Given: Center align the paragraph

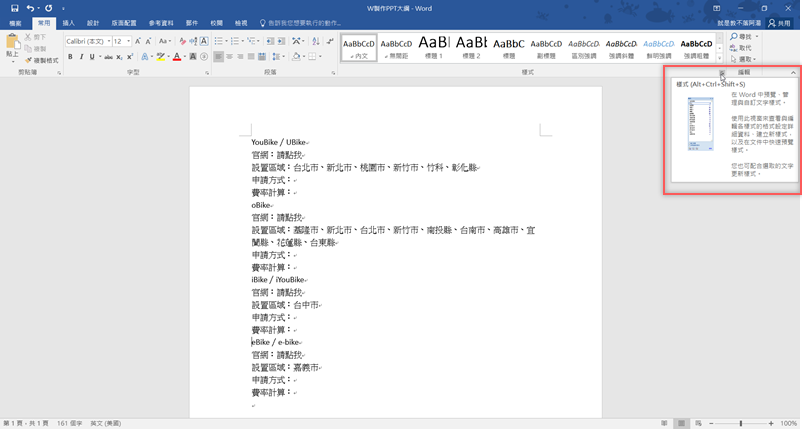Looking at the screenshot, I should pos(229,57).
